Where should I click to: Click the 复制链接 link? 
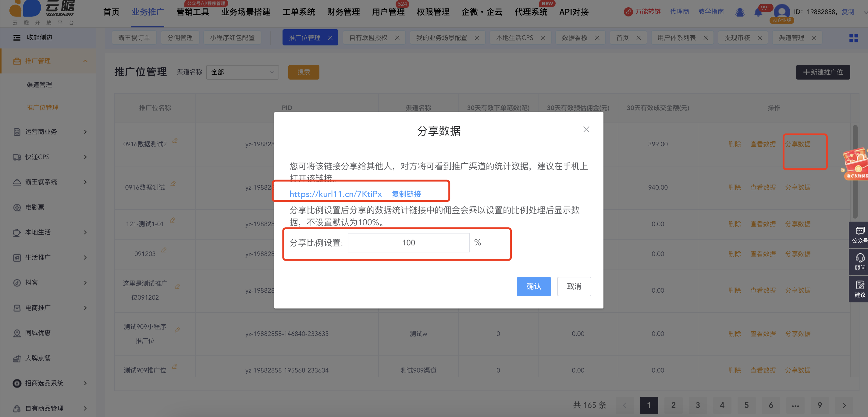pyautogui.click(x=406, y=194)
